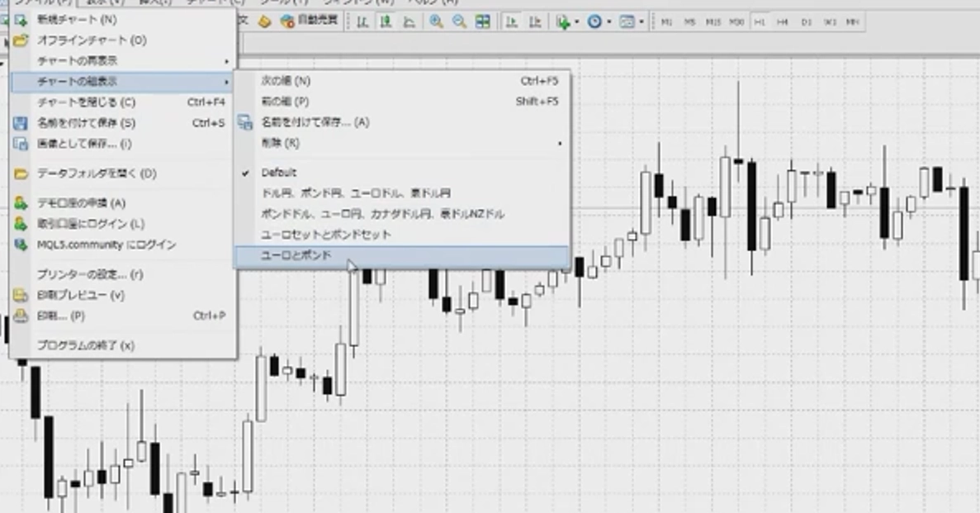Choose 前の組 (P) in profiles submenu
Viewport: 980px width, 513px height.
402,102
